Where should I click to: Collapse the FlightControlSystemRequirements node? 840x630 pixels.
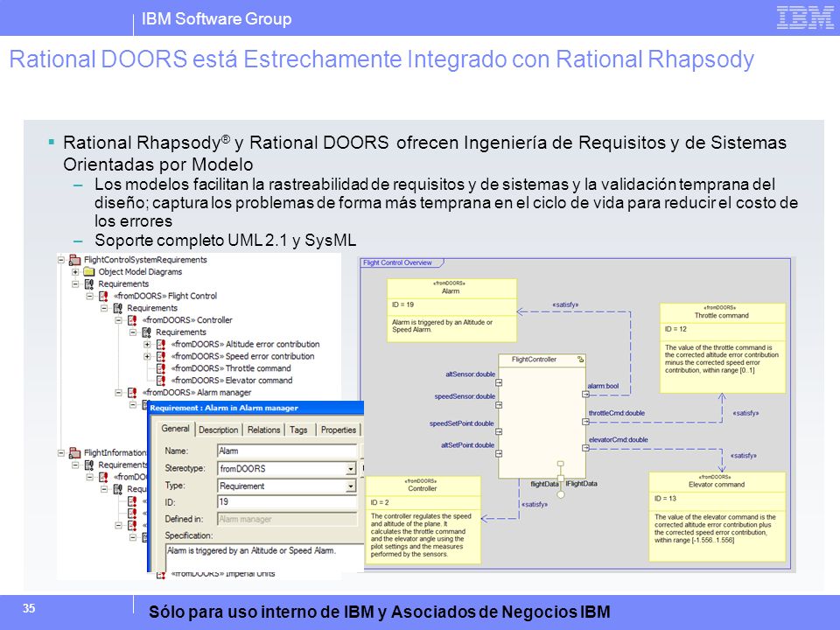pyautogui.click(x=61, y=261)
